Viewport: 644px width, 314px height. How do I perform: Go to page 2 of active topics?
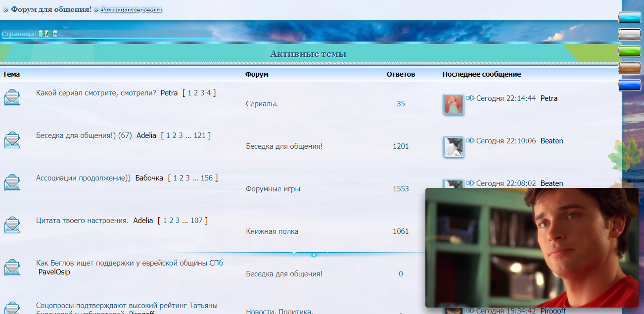coord(47,34)
